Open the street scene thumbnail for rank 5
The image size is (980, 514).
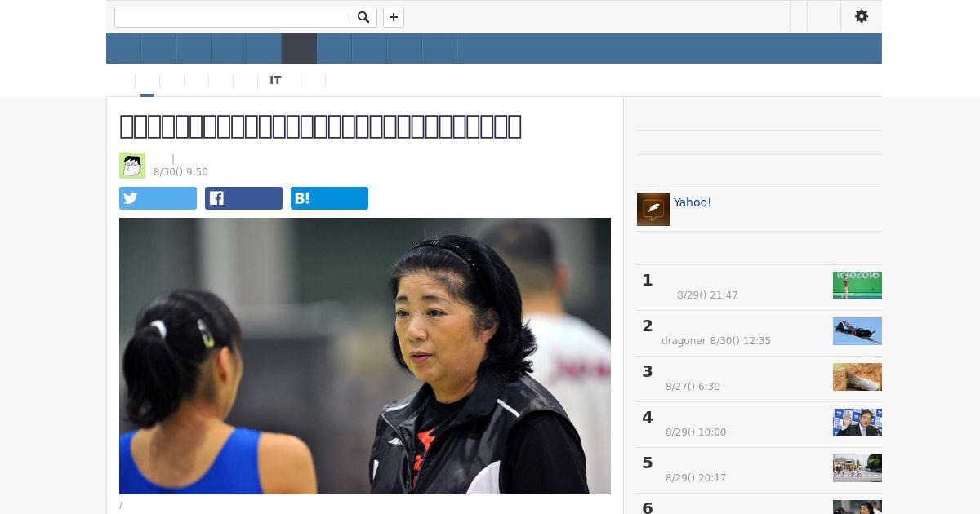coord(857,468)
